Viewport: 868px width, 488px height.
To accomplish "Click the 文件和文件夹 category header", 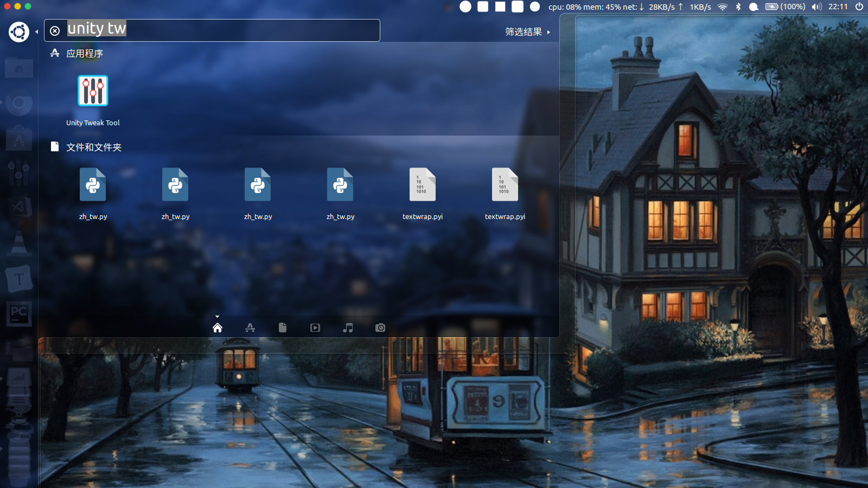I will pyautogui.click(x=94, y=147).
